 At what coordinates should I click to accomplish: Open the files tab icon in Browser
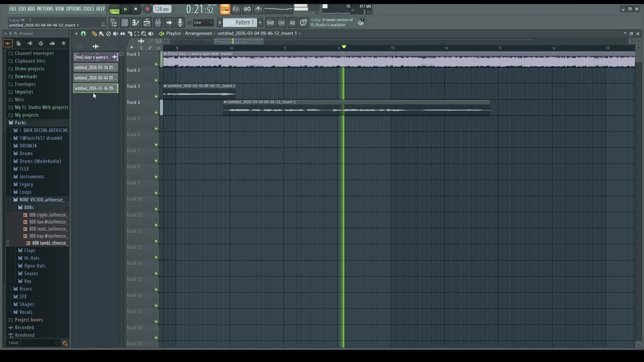[19, 43]
